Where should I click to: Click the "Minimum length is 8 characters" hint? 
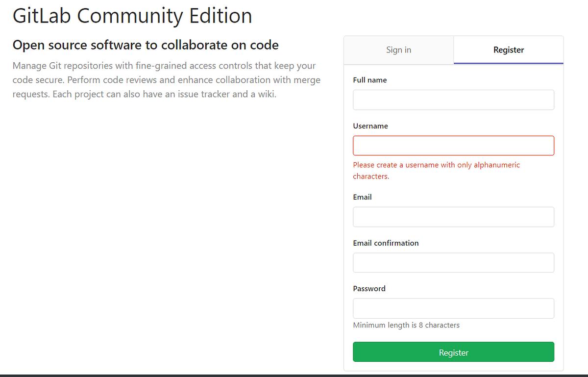tap(406, 325)
